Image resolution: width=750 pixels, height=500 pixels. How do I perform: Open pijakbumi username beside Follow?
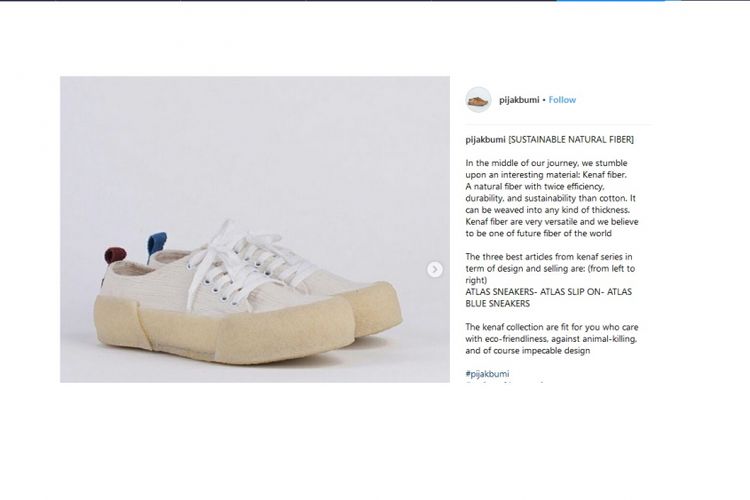point(519,100)
